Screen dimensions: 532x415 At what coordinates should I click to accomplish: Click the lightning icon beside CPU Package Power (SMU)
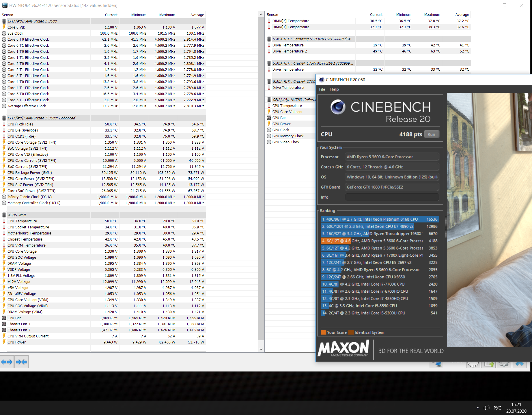[4, 173]
